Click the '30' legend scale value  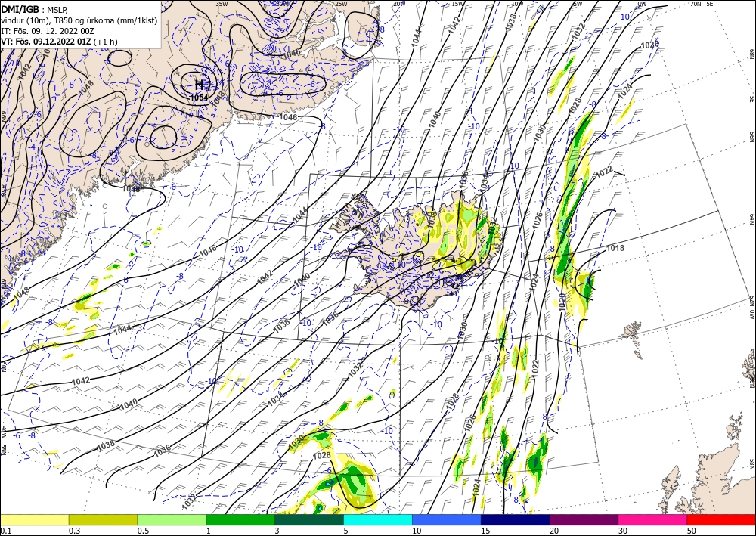(623, 531)
